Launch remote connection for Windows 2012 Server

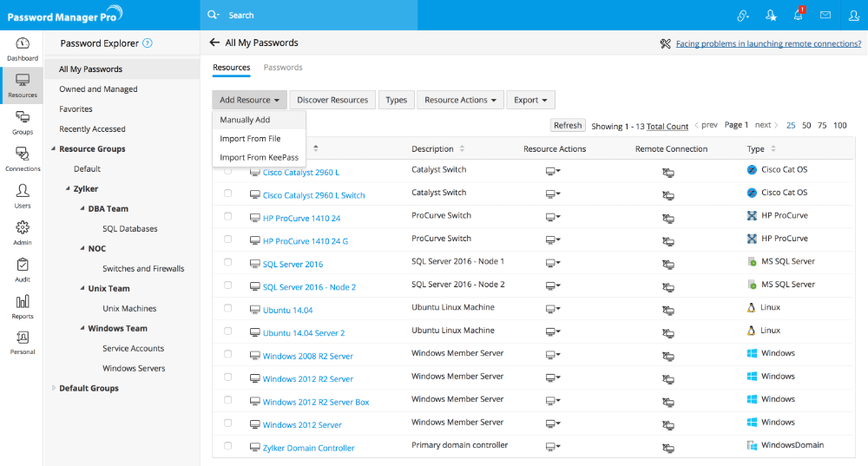(x=668, y=425)
